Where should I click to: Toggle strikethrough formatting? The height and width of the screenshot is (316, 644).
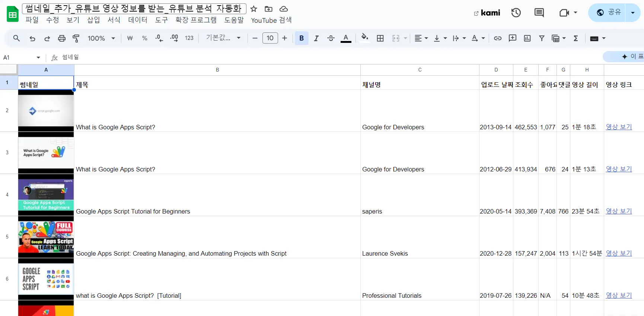click(331, 38)
